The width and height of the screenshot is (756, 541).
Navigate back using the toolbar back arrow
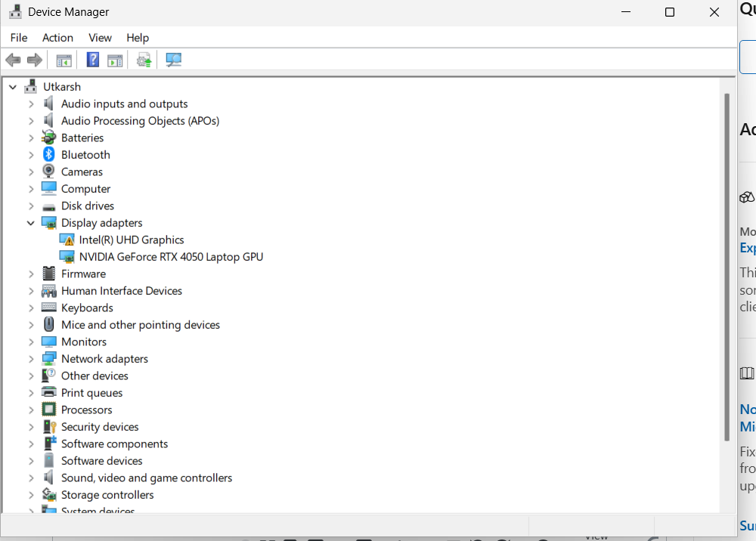pyautogui.click(x=13, y=60)
